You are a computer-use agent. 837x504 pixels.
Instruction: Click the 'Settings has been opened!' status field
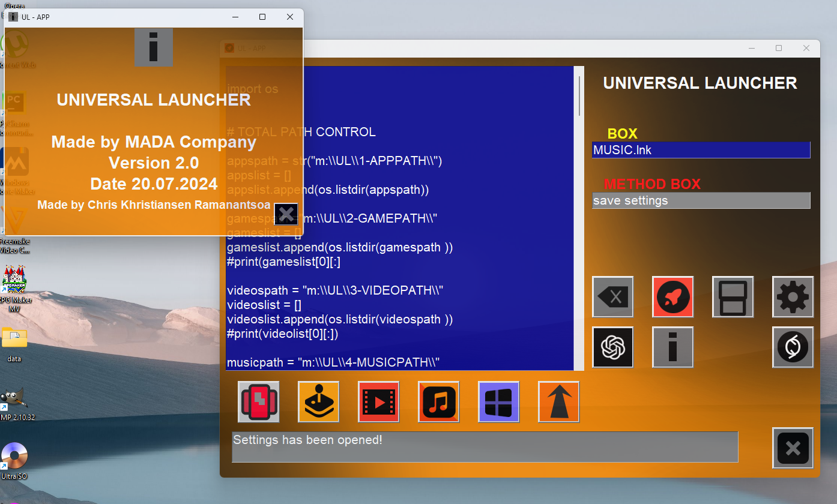[483, 446]
